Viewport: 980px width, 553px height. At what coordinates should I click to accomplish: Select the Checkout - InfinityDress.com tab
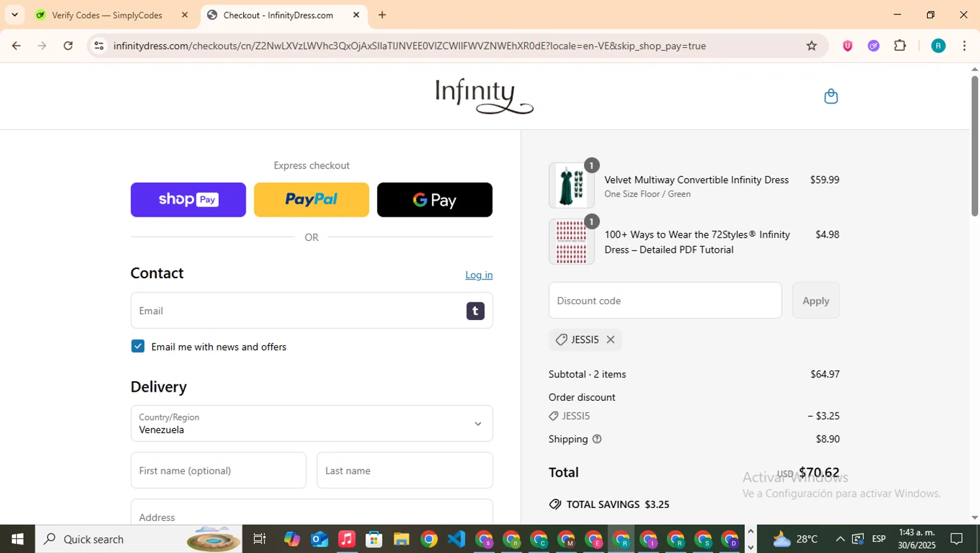284,15
